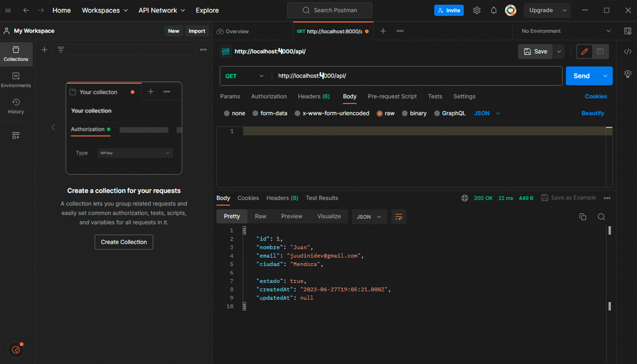The height and width of the screenshot is (364, 637).
Task: Switch to the response Raw view tab
Action: [260, 216]
